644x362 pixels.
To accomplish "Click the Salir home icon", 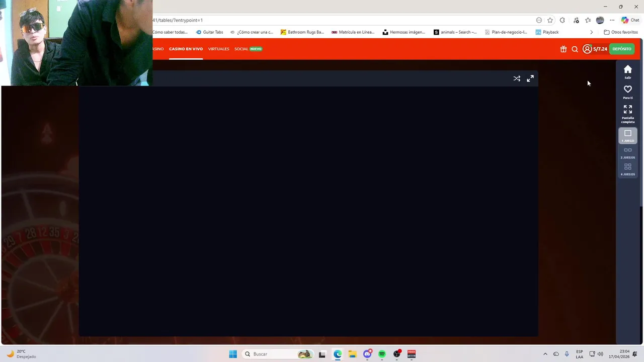I will click(x=628, y=72).
